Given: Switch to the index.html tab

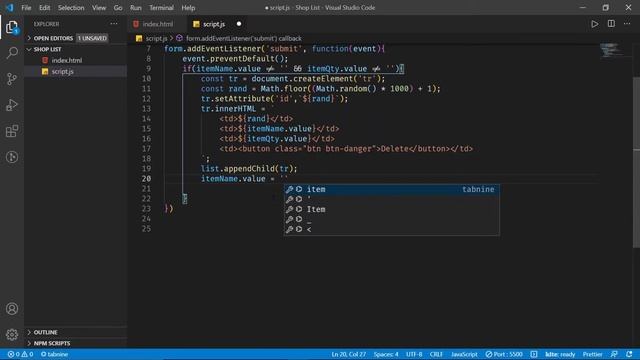Looking at the screenshot, I should pos(158,24).
